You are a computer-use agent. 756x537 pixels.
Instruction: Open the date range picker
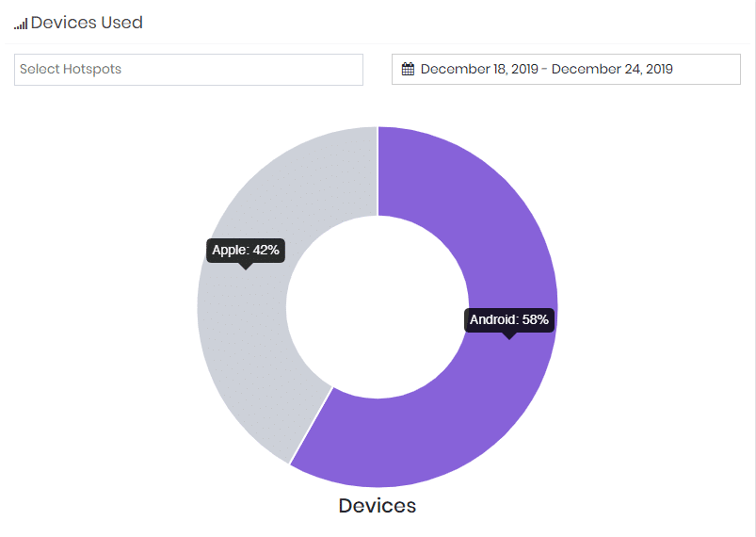(566, 69)
